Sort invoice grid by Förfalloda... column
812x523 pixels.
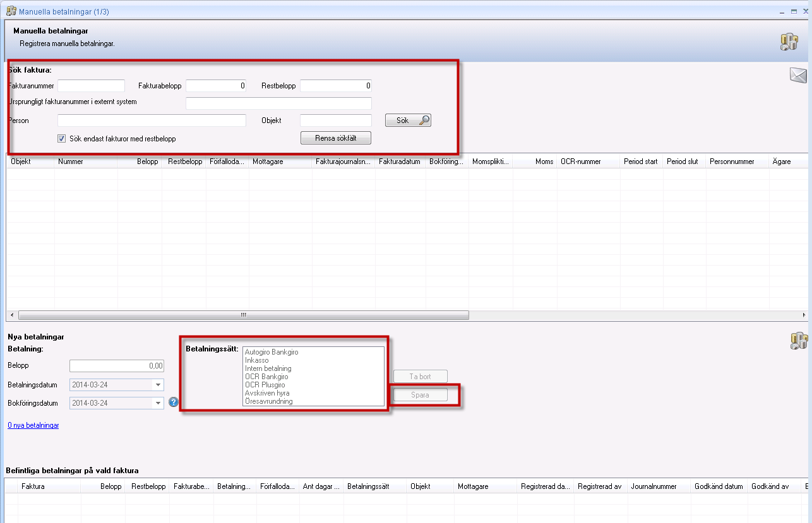tap(227, 162)
